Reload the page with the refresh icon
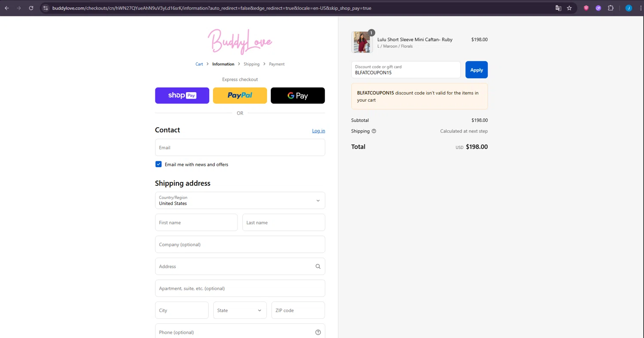The width and height of the screenshot is (644, 338). coord(31,8)
